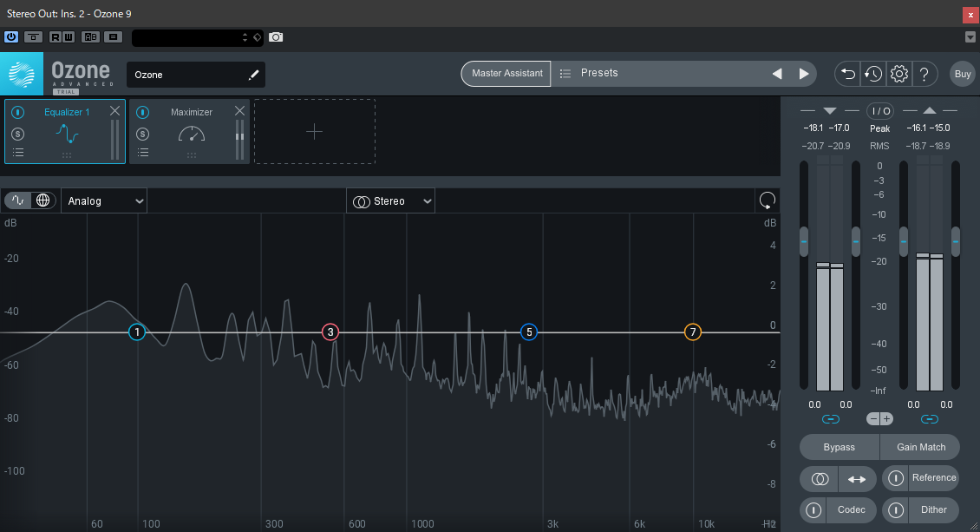Open Ozone settings gear
Image resolution: width=980 pixels, height=532 pixels.
[899, 74]
